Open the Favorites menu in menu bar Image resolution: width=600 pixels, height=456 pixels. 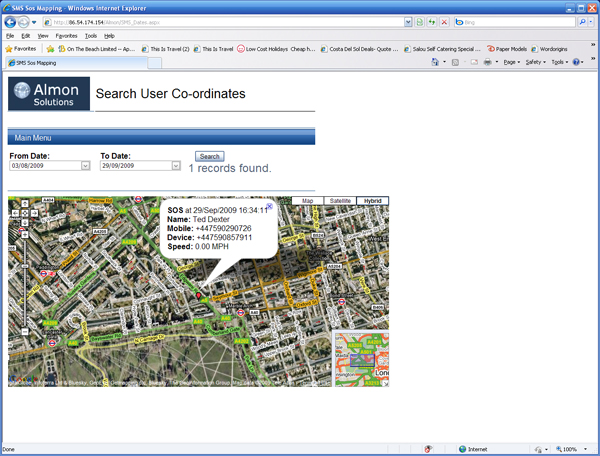tap(66, 35)
